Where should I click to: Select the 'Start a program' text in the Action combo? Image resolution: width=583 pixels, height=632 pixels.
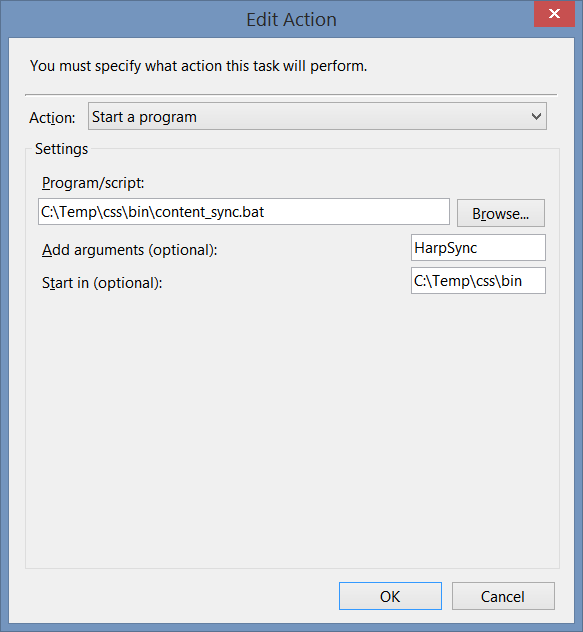coord(144,117)
